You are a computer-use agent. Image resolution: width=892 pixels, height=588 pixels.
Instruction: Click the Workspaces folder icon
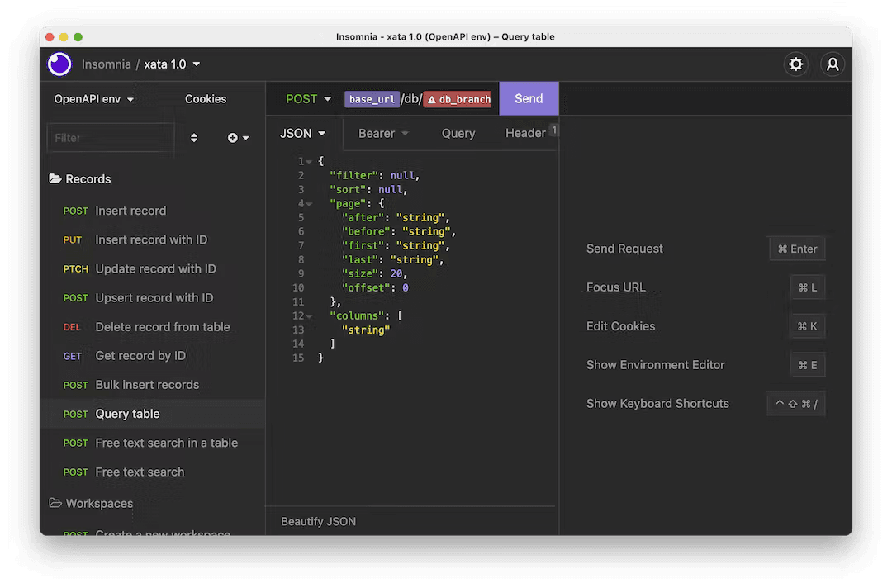55,503
